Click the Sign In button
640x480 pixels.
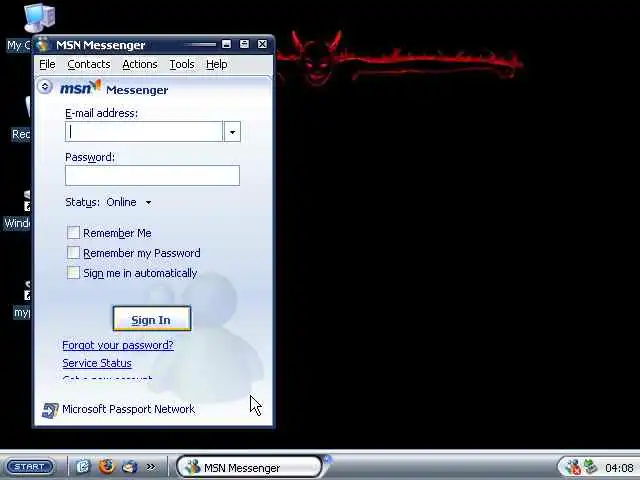151,318
